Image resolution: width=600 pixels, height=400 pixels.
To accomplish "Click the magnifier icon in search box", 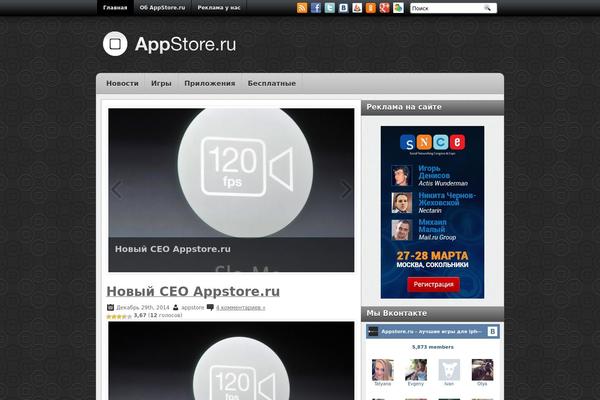I will coord(488,8).
